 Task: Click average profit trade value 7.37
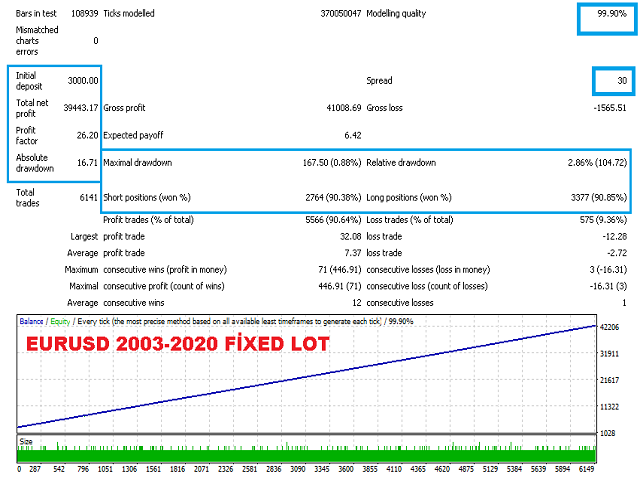[x=353, y=253]
